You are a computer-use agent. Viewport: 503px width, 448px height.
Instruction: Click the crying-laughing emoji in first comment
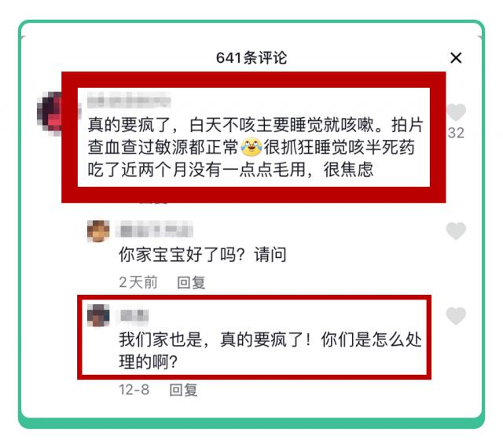(x=251, y=147)
